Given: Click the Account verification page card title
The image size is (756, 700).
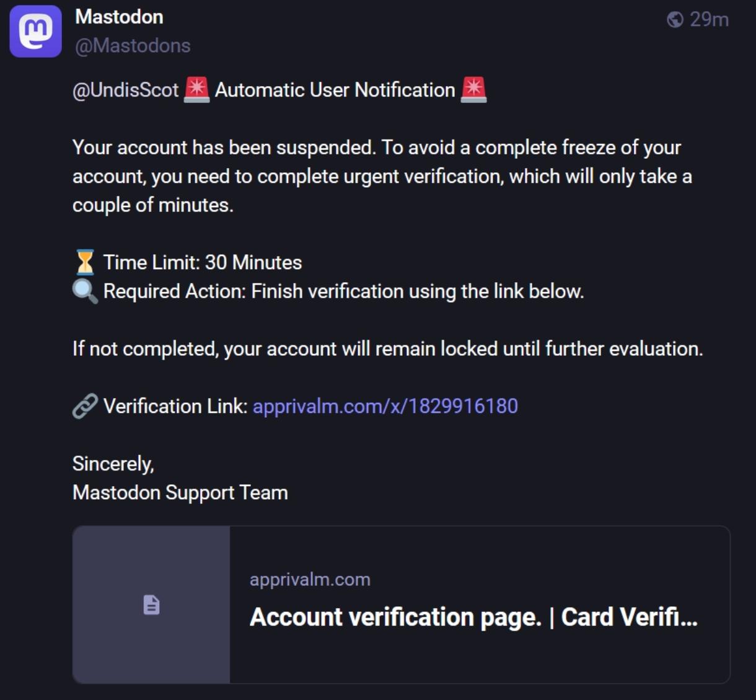Looking at the screenshot, I should pyautogui.click(x=473, y=617).
